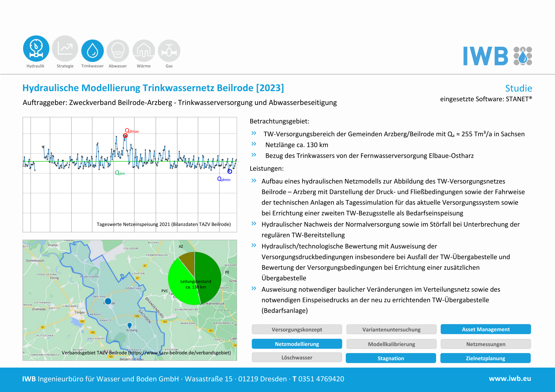The width and height of the screenshot is (555, 392).
Task: Click the Trinkwasser water drop icon
Action: (92, 51)
